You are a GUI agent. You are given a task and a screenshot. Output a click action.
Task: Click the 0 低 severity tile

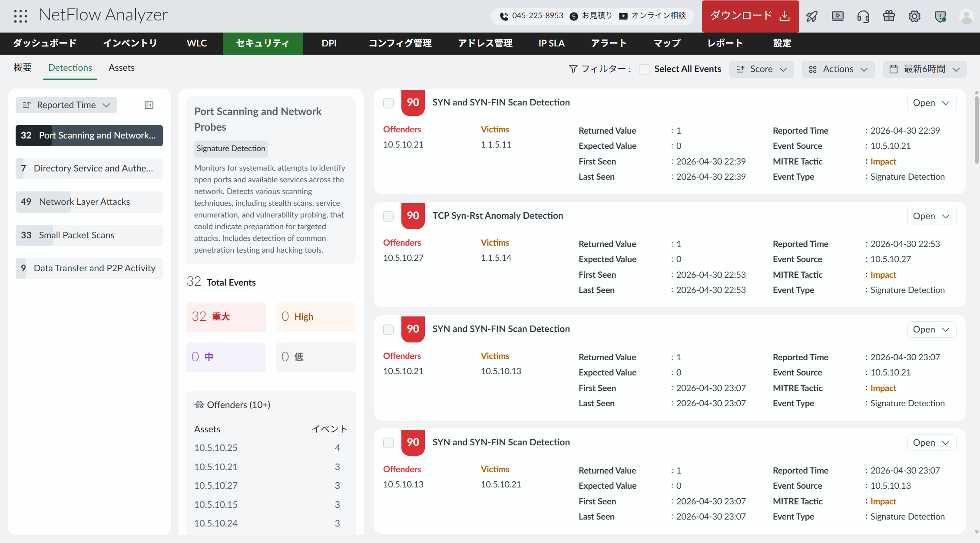pos(316,357)
